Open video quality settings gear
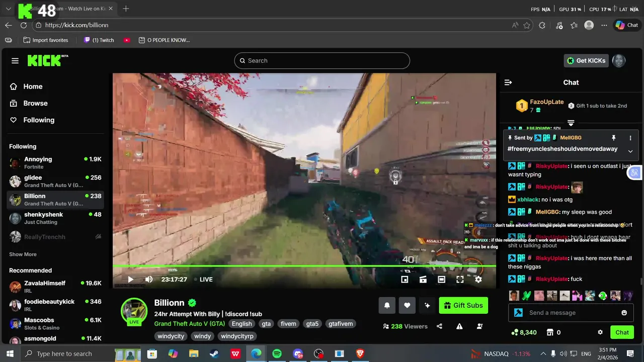 (478, 280)
